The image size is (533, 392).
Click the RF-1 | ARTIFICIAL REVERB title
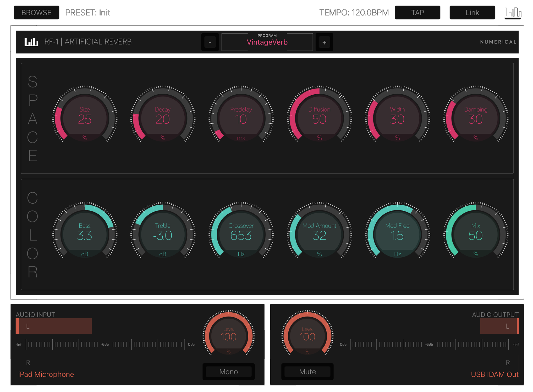coord(88,42)
